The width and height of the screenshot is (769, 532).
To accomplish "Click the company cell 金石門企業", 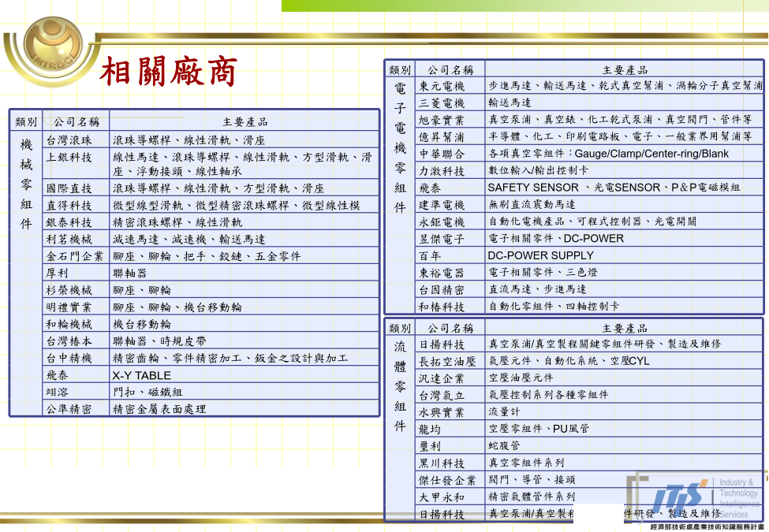I will pos(75,256).
